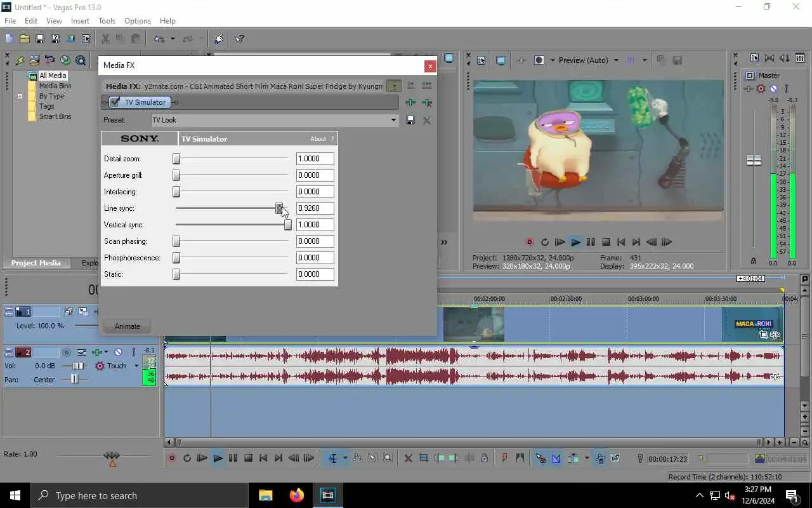This screenshot has height=508, width=812.
Task: Toggle Invert Track Phase on audio track 2
Action: click(82, 352)
